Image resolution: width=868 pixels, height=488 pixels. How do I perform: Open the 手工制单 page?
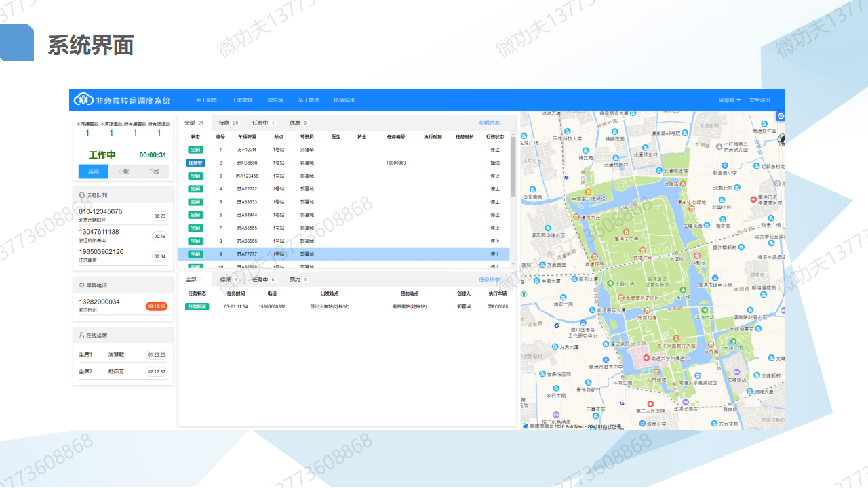coord(206,100)
